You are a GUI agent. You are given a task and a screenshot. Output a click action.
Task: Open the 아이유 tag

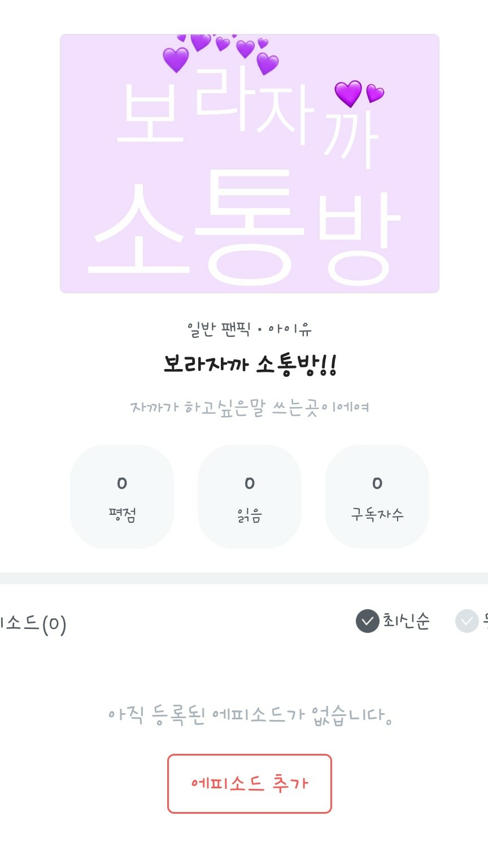tap(290, 329)
